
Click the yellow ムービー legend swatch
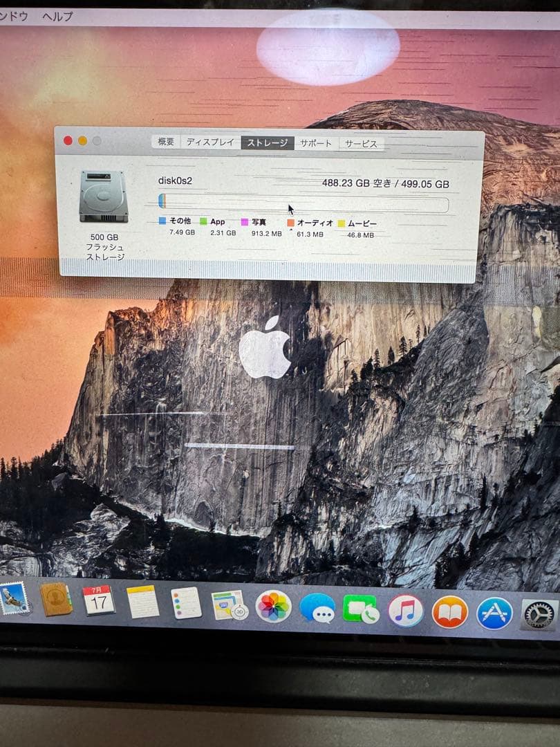click(341, 223)
